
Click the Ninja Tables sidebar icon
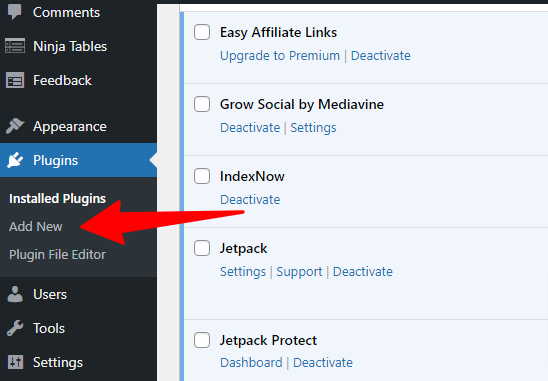(15, 46)
